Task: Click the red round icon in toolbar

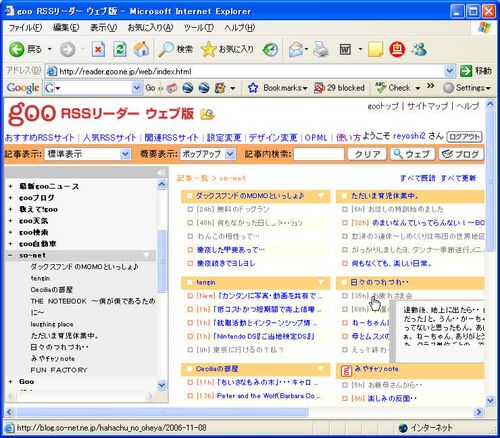Action: click(397, 50)
